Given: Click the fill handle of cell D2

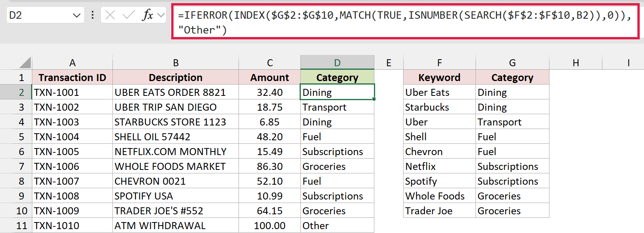Looking at the screenshot, I should (374, 99).
